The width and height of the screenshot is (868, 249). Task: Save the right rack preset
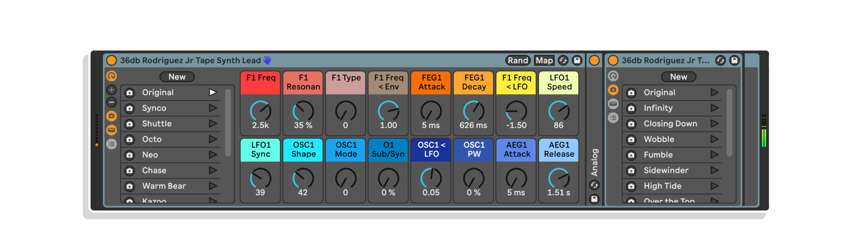pyautogui.click(x=734, y=60)
